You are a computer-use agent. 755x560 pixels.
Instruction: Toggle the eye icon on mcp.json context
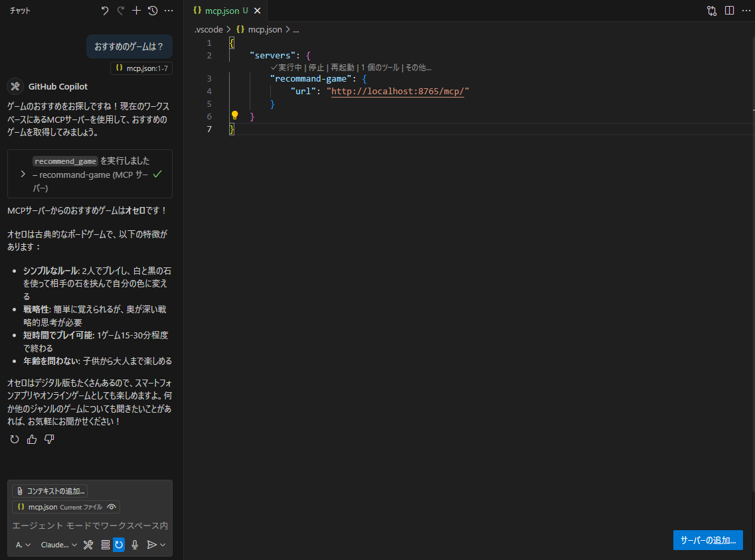point(112,507)
